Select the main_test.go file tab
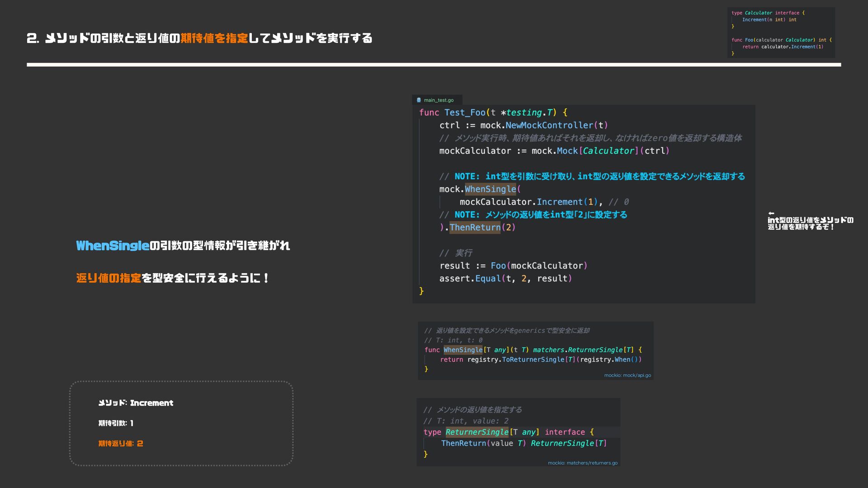Screen dimensions: 868x488 (x=437, y=100)
